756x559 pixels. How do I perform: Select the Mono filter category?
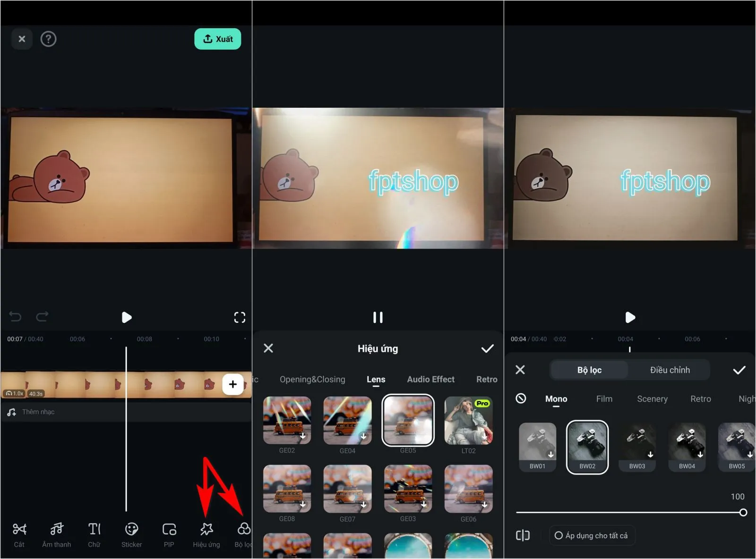556,399
